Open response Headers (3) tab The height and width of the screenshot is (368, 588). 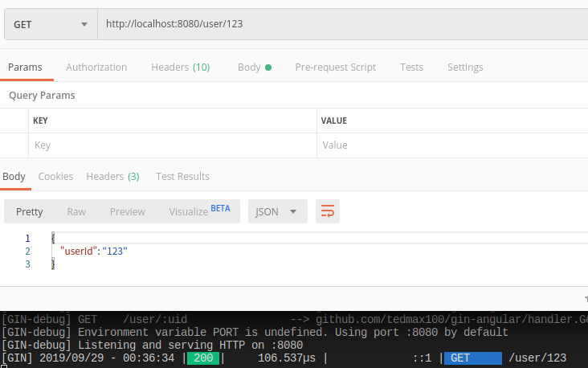point(112,176)
